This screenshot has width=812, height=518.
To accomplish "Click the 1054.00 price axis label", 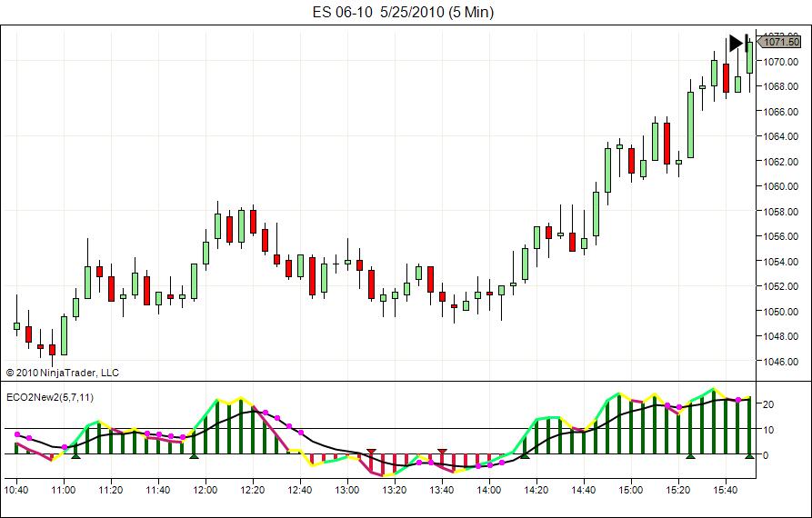I will pos(781,262).
